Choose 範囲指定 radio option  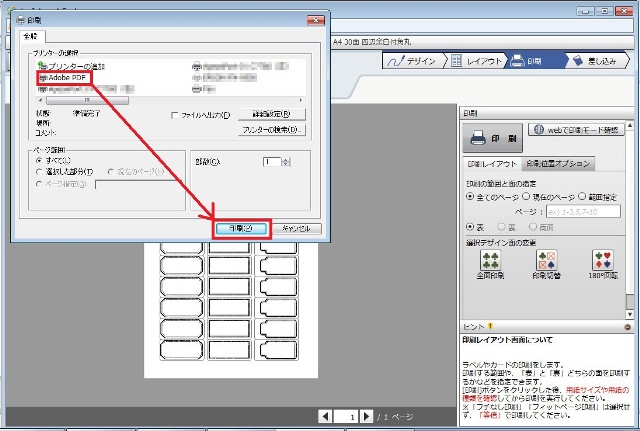click(x=582, y=197)
